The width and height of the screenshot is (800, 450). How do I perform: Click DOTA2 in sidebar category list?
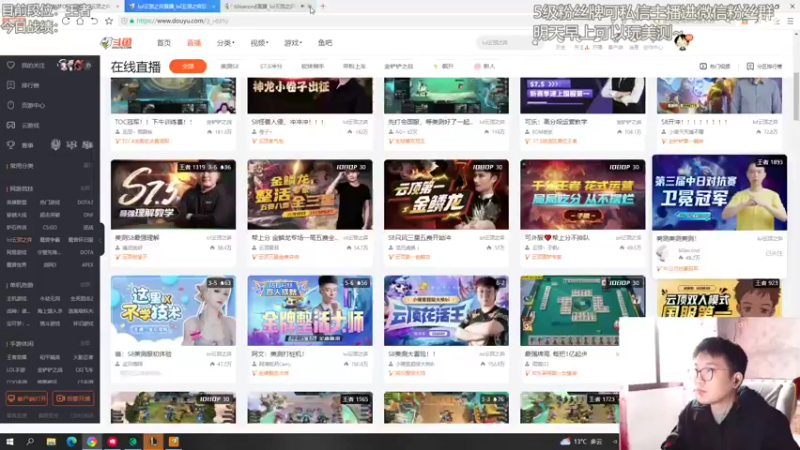click(x=85, y=202)
